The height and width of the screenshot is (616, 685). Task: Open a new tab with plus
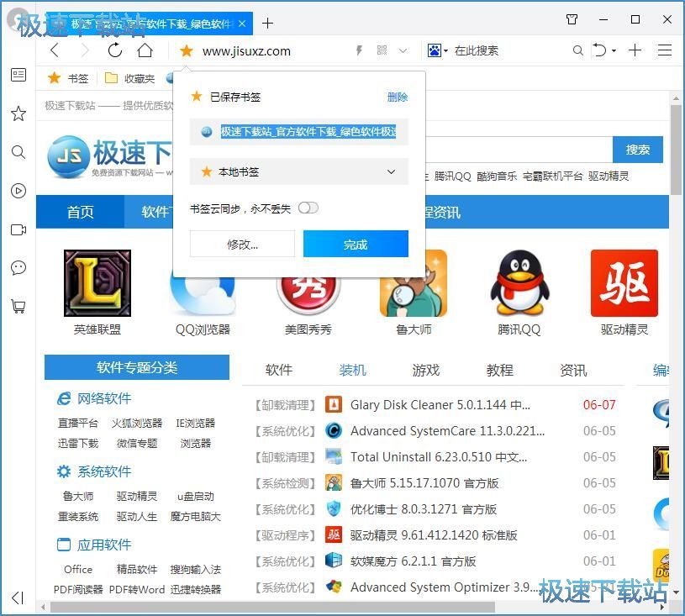(x=267, y=24)
